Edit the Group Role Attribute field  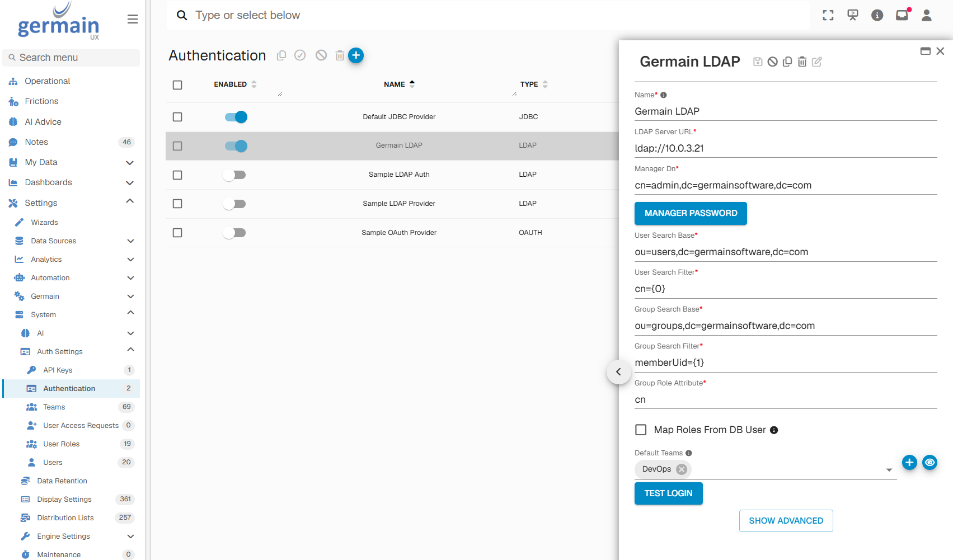point(786,399)
